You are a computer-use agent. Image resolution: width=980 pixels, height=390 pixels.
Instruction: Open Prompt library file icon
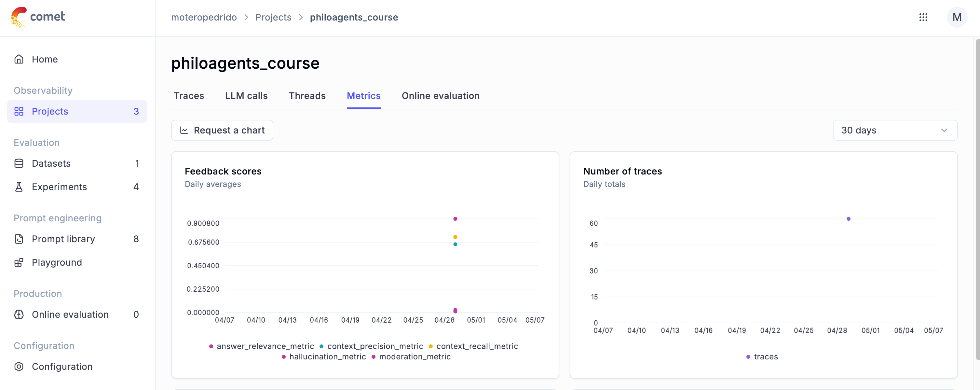tap(19, 239)
